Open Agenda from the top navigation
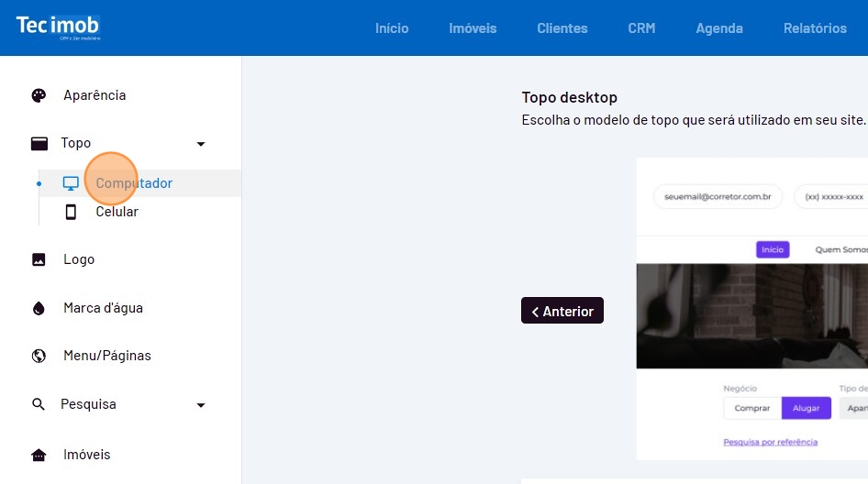Screen dimensions: 868x484 point(719,28)
